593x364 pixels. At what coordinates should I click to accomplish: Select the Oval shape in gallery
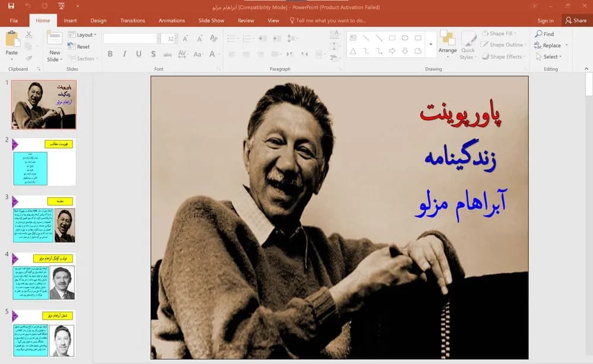click(x=405, y=38)
